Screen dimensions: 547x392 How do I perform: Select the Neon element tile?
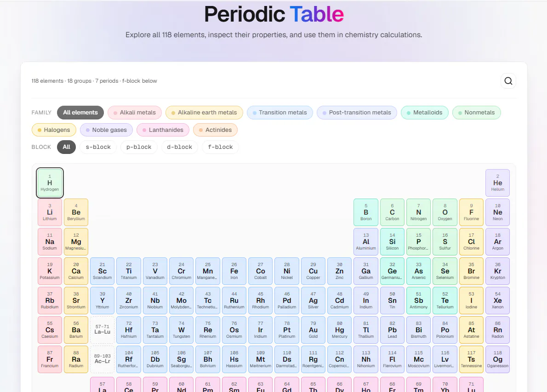(x=497, y=212)
